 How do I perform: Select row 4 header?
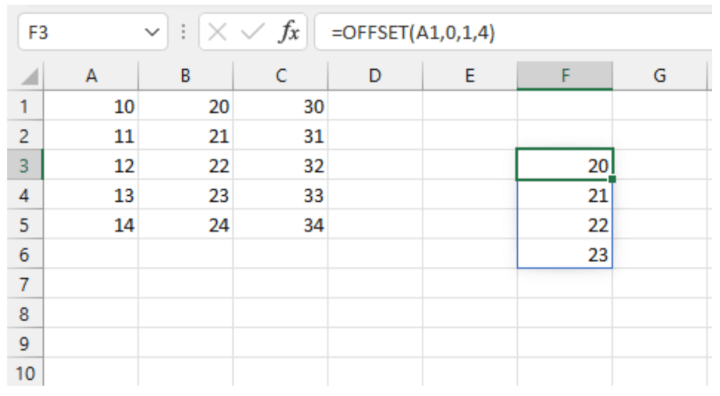(25, 195)
